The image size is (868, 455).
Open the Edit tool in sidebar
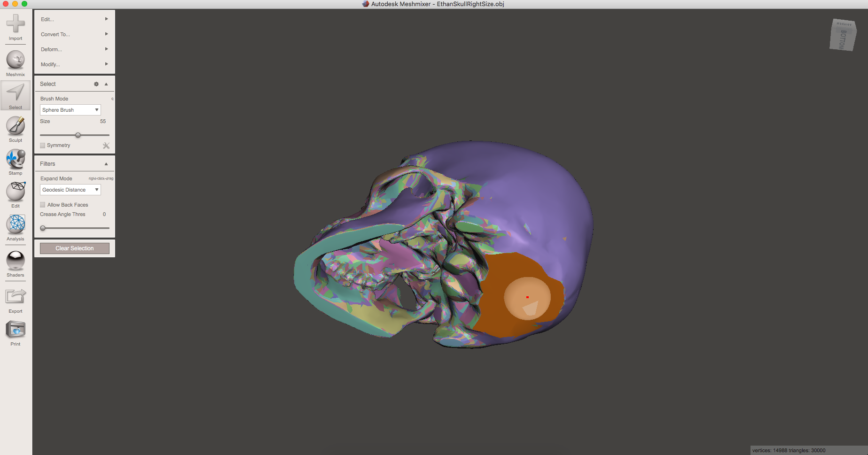click(16, 195)
